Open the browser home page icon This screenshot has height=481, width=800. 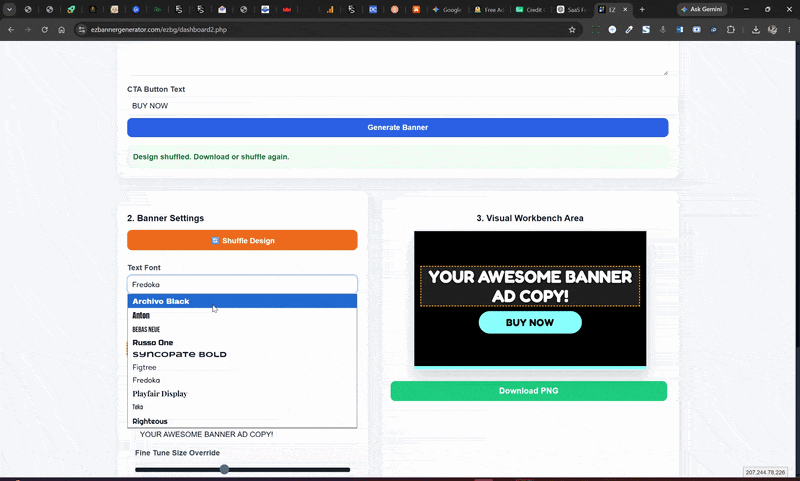[62, 30]
